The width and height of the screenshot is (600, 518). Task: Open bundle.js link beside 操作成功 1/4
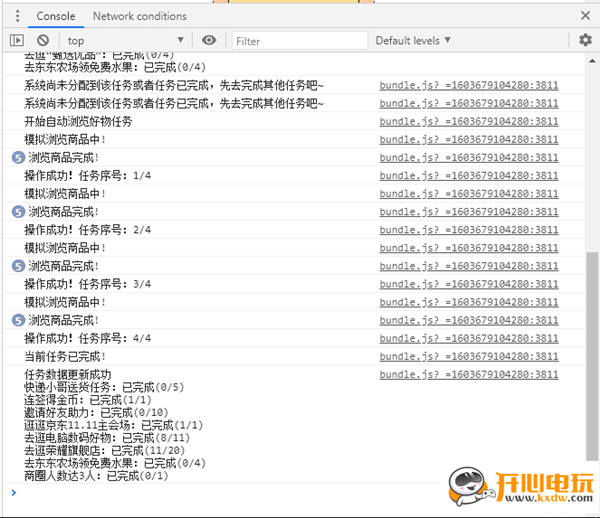tap(469, 176)
